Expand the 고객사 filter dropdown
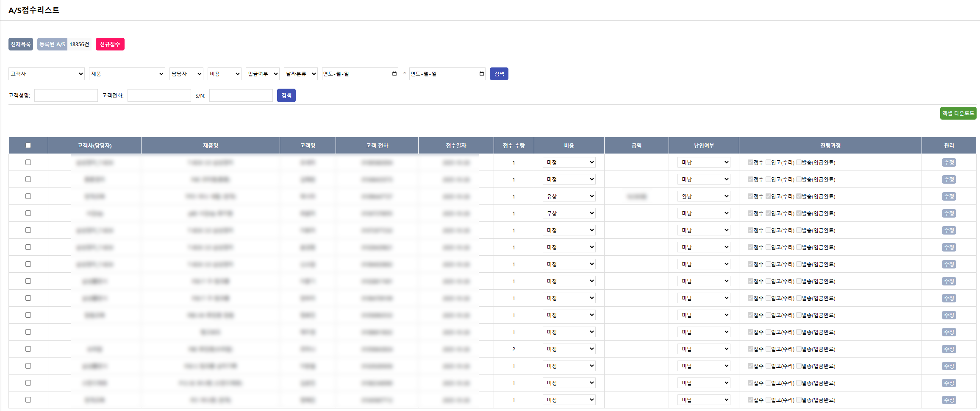 tap(47, 74)
